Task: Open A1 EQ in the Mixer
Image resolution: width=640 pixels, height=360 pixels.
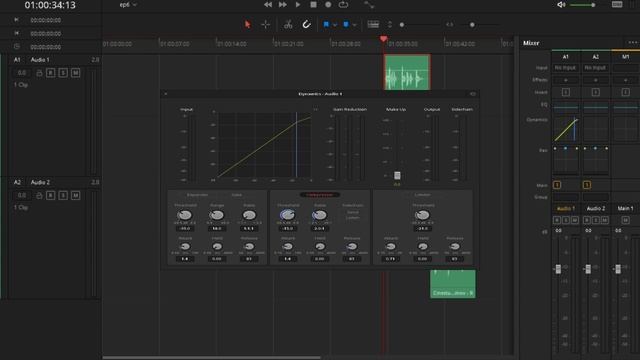Action: [x=566, y=107]
